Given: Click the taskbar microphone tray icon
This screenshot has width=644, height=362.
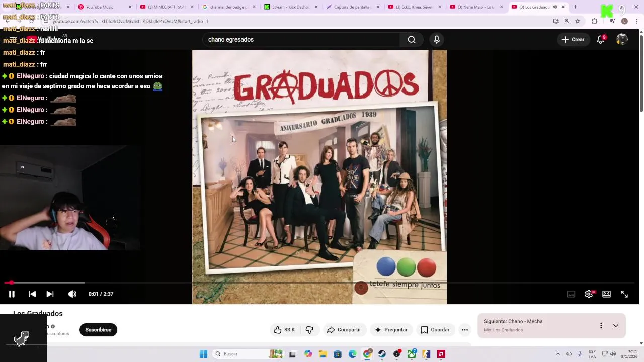Looking at the screenshot, I should (580, 354).
